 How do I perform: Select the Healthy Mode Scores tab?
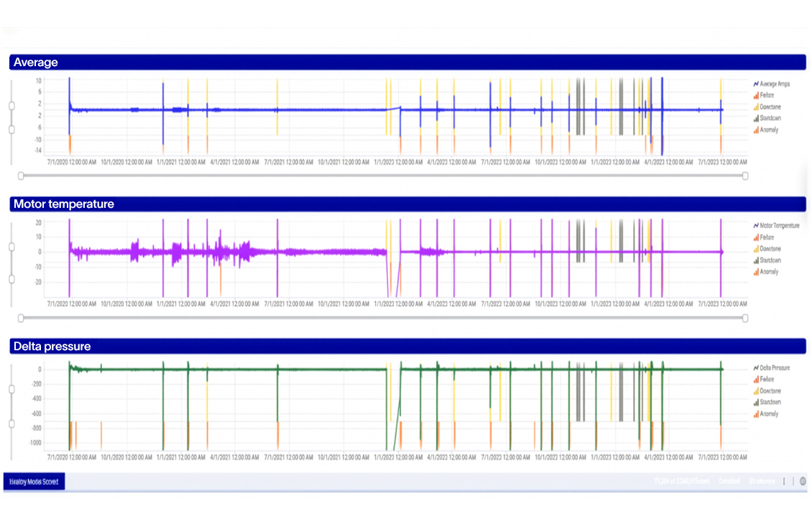(34, 482)
